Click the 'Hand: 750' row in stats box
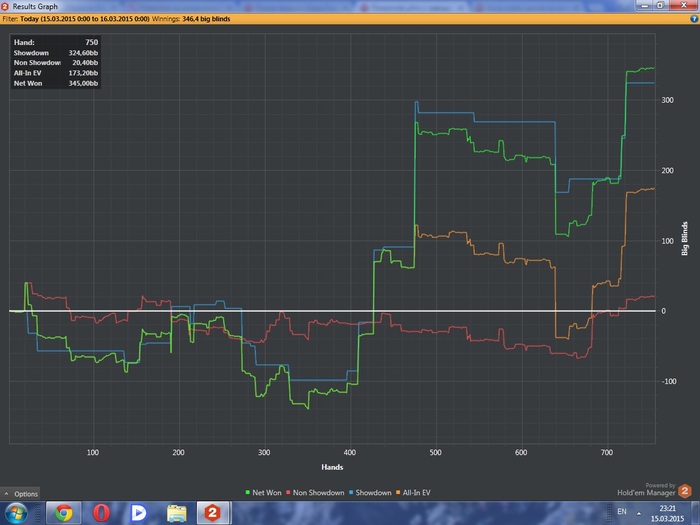The width and height of the screenshot is (700, 525). (x=56, y=42)
